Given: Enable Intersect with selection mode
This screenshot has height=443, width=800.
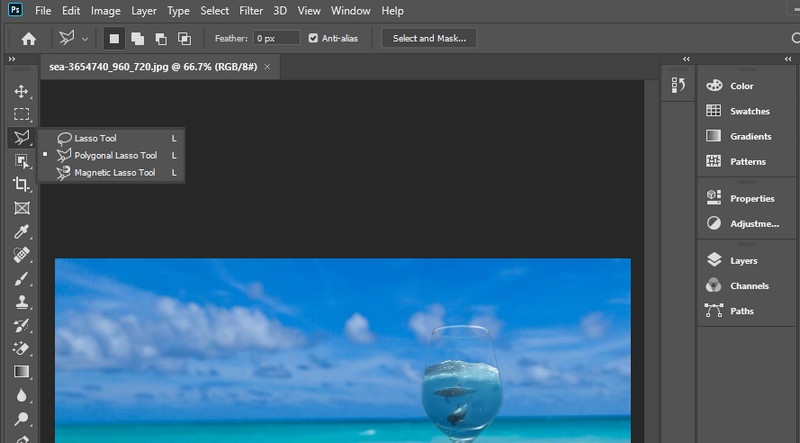Looking at the screenshot, I should coord(184,39).
